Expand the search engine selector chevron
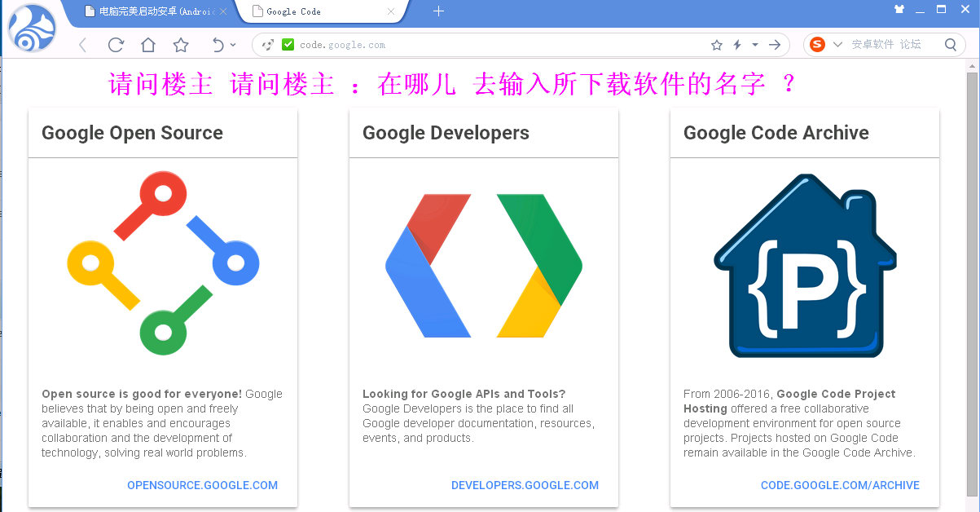Screen dimensions: 980x512 coord(837,45)
